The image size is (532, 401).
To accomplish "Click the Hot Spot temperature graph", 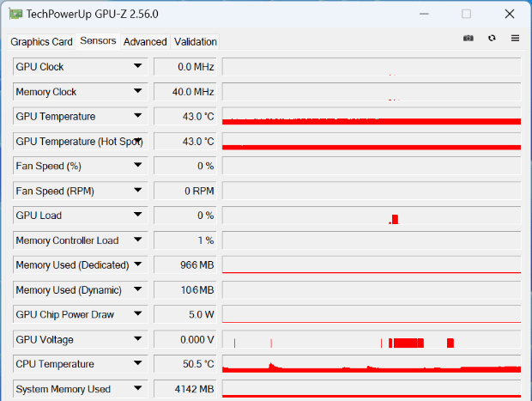I will [x=372, y=141].
